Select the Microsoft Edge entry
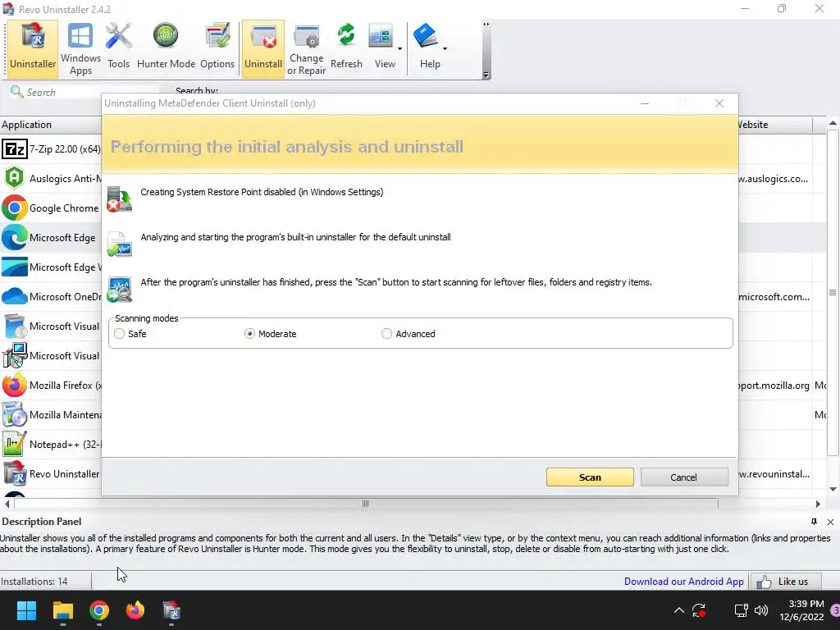This screenshot has width=840, height=630. click(51, 237)
